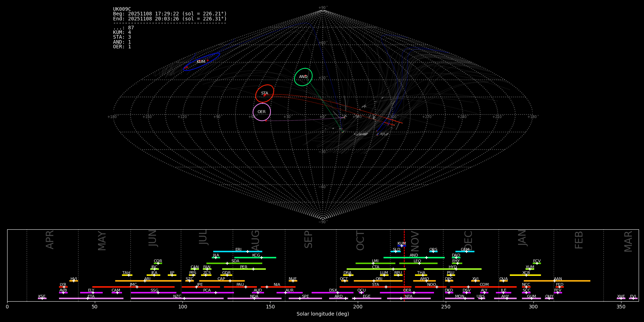This screenshot has height=322, width=644.
Task: Click the pink OER radiant circle on sky map
Action: 262,112
